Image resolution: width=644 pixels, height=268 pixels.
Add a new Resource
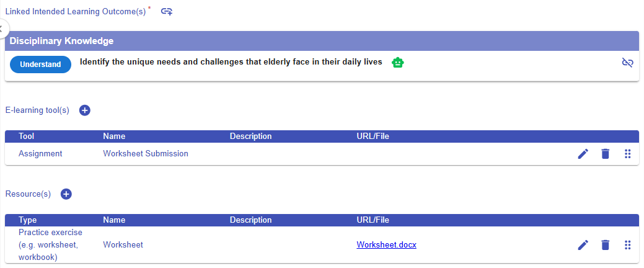tap(66, 194)
